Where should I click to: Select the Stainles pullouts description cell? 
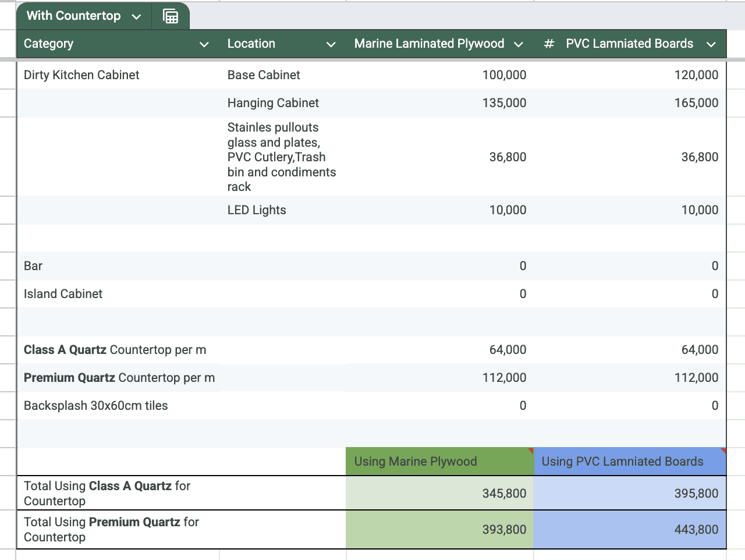coord(282,157)
